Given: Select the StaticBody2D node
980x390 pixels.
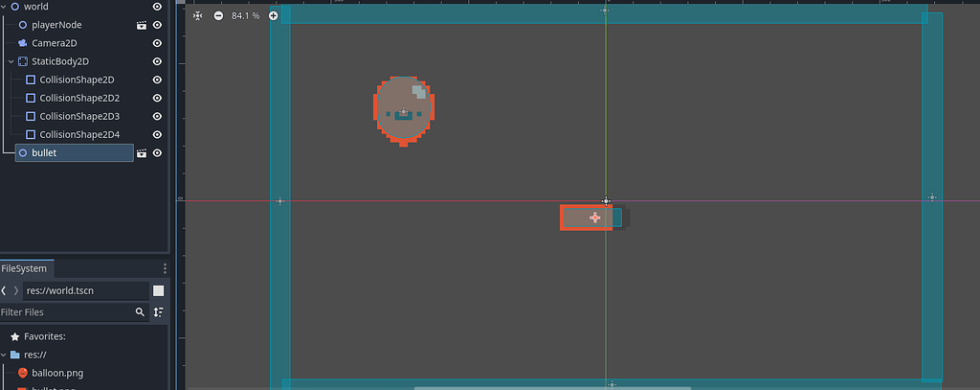Looking at the screenshot, I should point(60,61).
